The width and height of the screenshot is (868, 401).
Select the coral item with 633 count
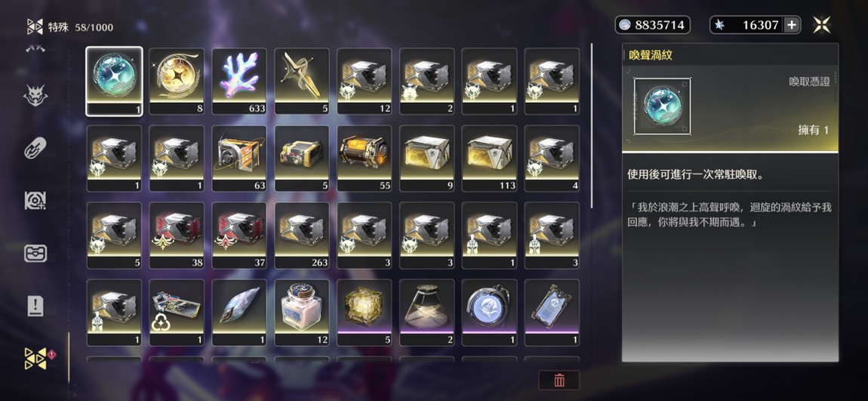(x=239, y=81)
